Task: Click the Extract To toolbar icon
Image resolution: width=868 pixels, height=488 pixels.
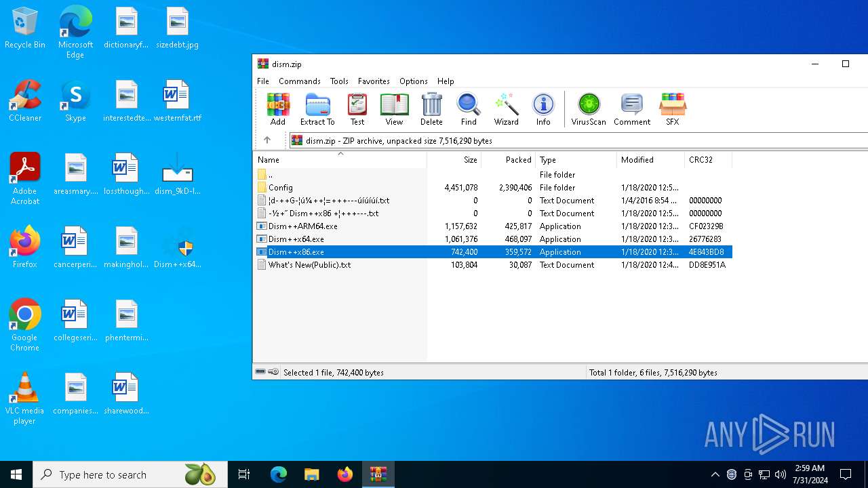Action: (317, 109)
